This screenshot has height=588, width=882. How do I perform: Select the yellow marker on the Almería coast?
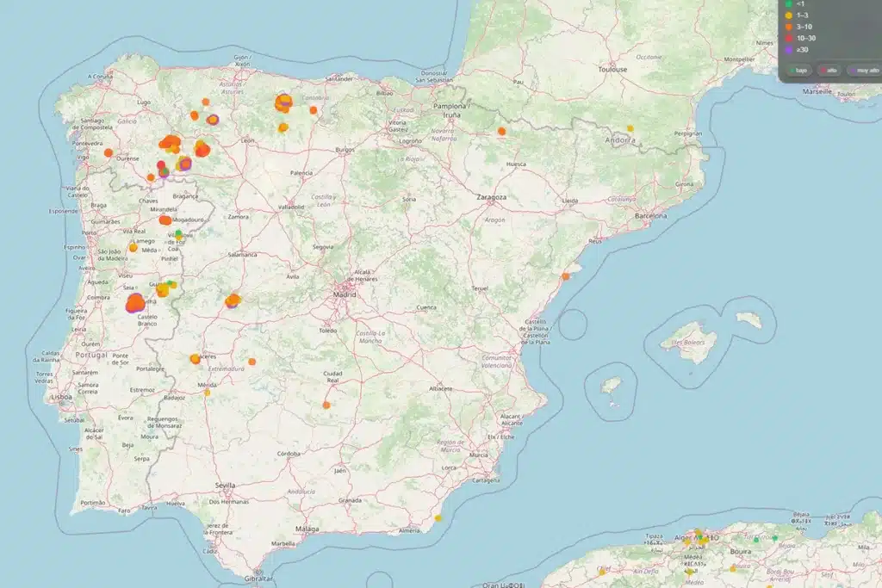(x=438, y=517)
